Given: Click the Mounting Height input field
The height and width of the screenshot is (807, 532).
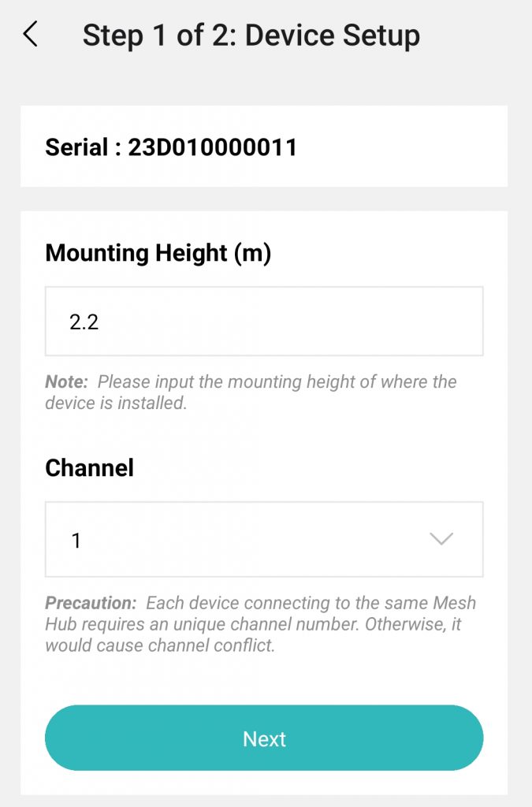Looking at the screenshot, I should click(264, 321).
